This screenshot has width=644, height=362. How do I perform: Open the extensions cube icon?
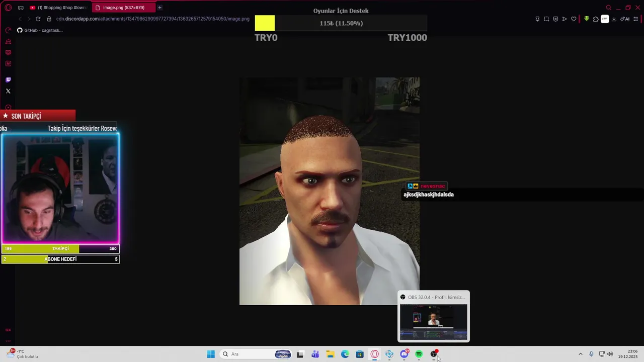(596, 19)
